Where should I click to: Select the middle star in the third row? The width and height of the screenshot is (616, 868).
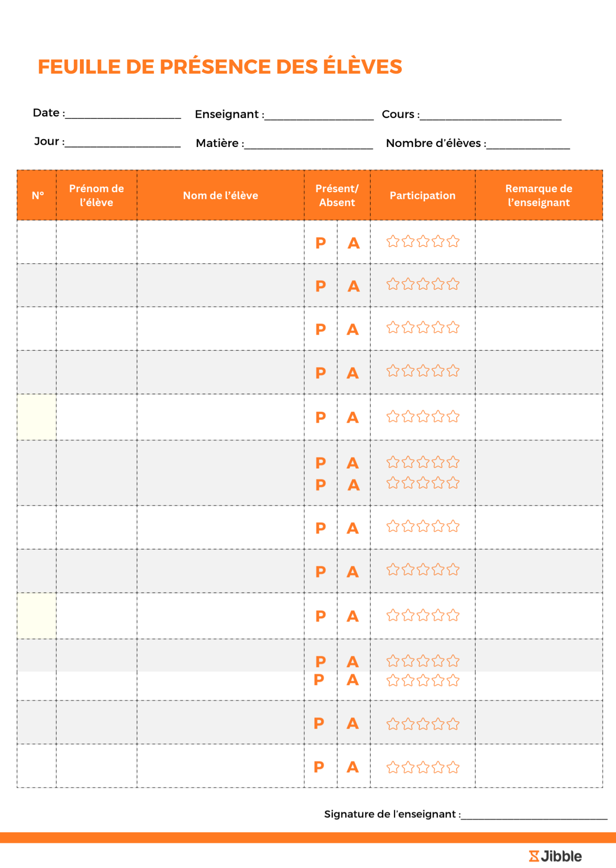click(423, 328)
